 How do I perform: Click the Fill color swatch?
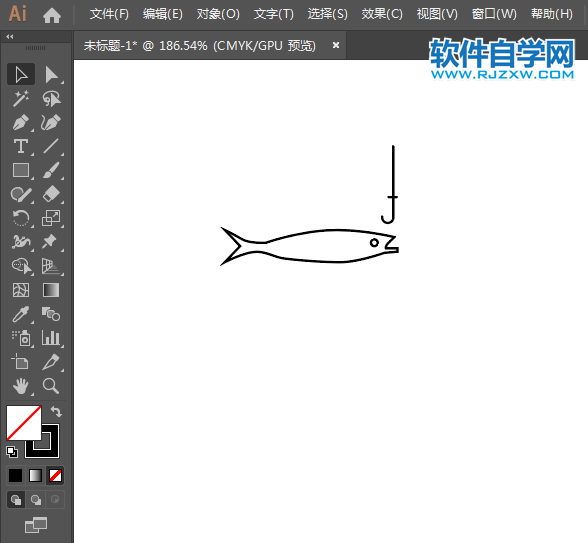point(24,423)
